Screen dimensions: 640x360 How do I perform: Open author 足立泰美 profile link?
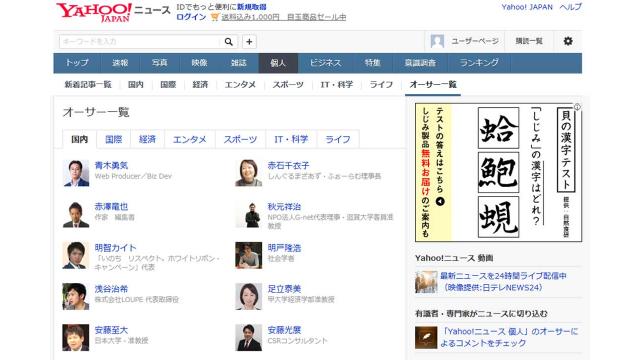(x=284, y=289)
